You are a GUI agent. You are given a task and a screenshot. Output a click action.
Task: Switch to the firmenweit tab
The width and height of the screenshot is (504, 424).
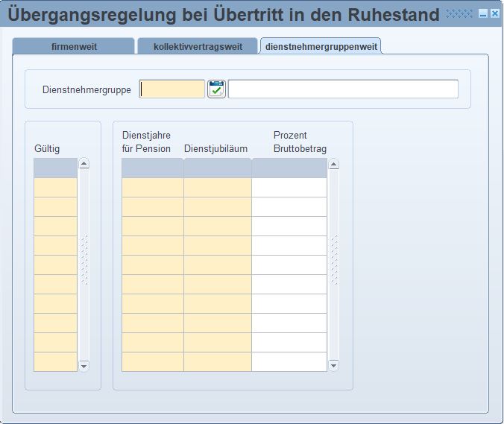74,47
